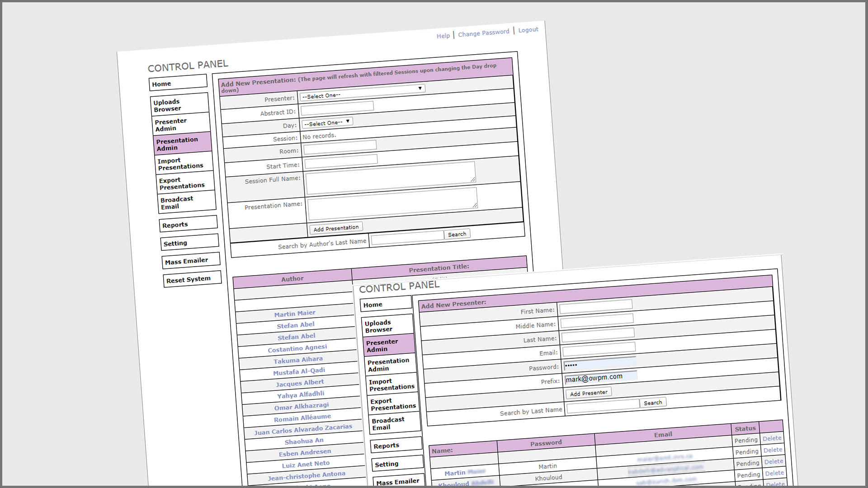Image resolution: width=868 pixels, height=488 pixels.
Task: Click Search next to Author's Last Name
Action: [x=457, y=234]
